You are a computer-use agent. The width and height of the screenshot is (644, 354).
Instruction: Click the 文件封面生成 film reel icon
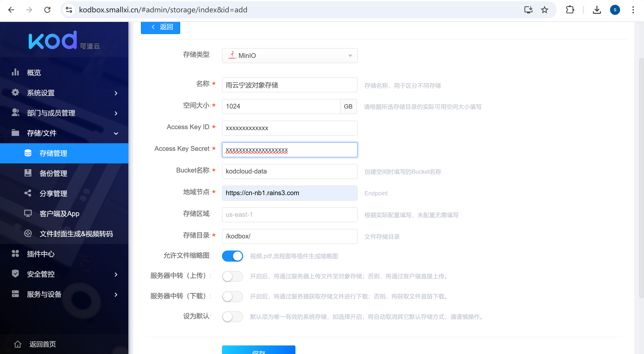[x=28, y=233]
